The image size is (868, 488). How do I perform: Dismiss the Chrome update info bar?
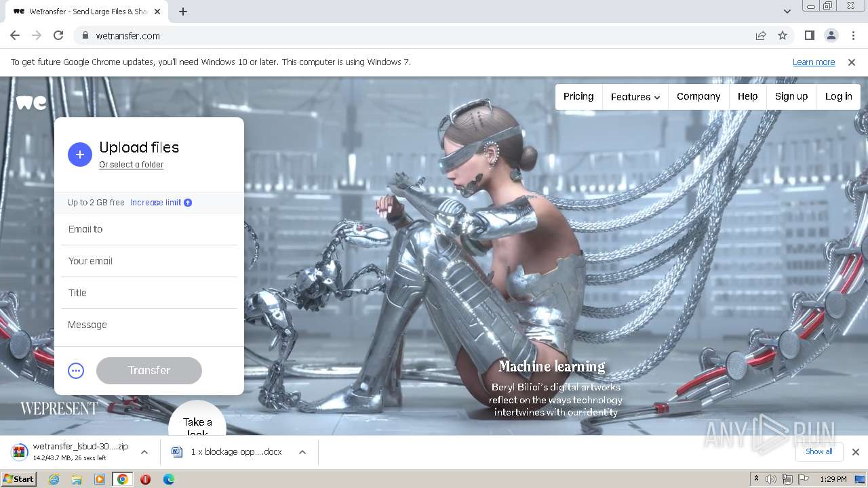(x=852, y=62)
